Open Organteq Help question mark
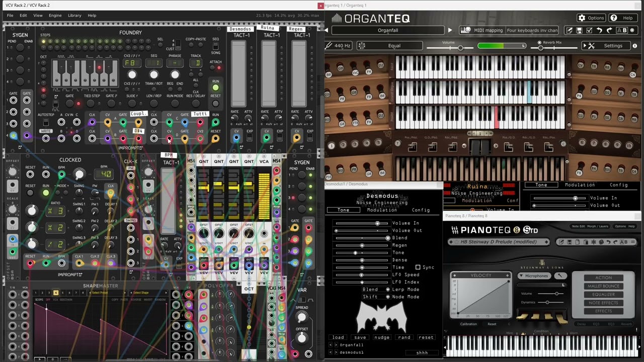 coord(614,18)
